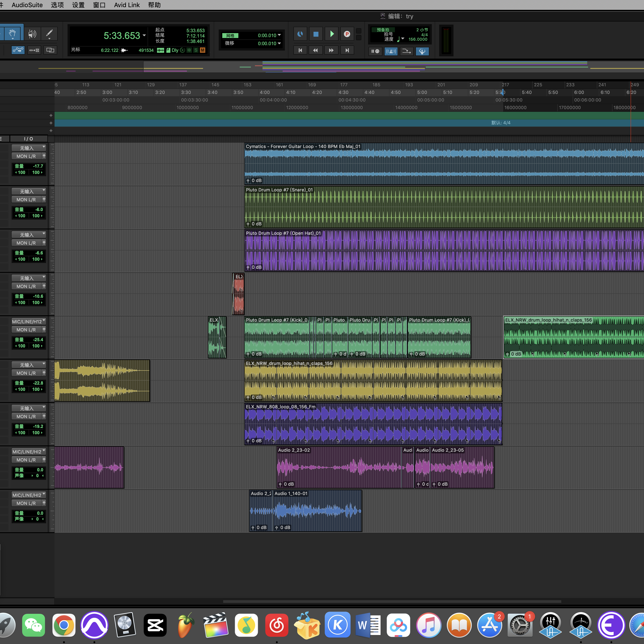Open the 选项 menu

coord(57,5)
